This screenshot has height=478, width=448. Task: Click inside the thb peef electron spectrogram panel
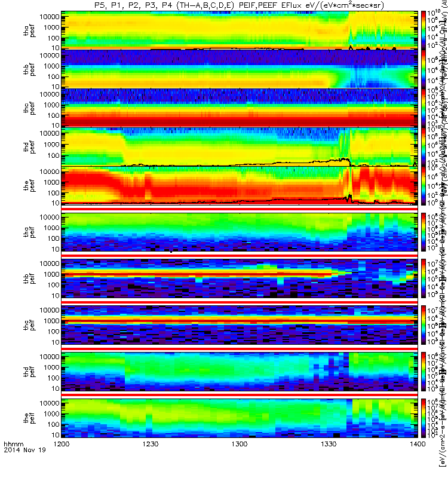(x=240, y=69)
